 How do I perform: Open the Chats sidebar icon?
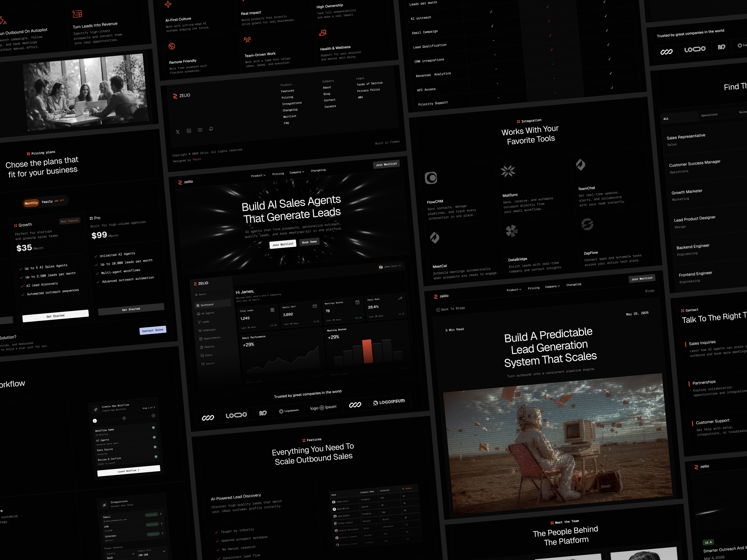[202, 355]
